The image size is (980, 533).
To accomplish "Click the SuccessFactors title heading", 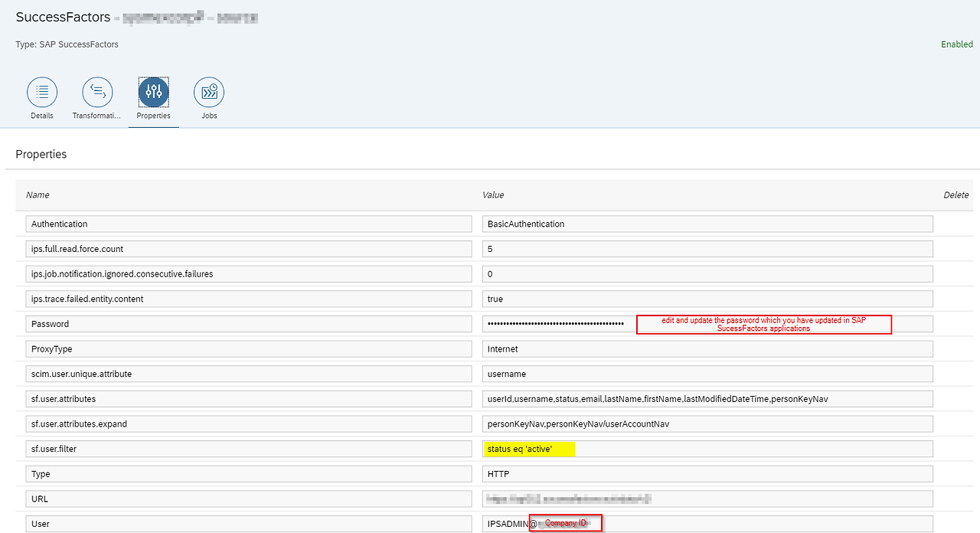I will (x=63, y=17).
